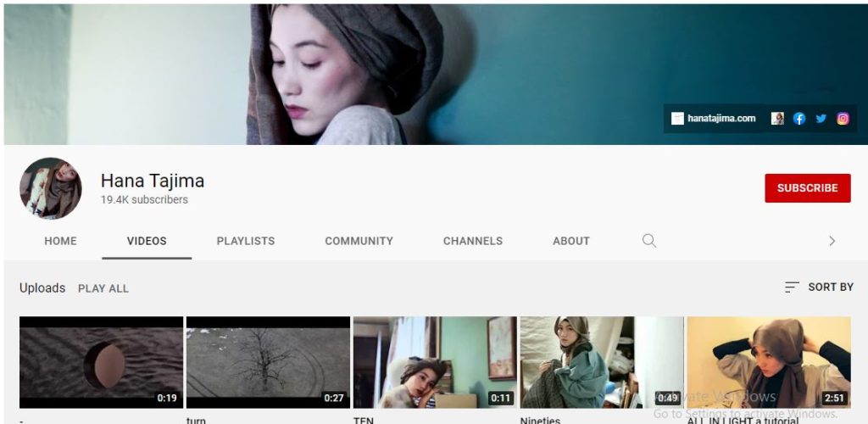The image size is (868, 424).
Task: Switch to the Community tab
Action: [x=359, y=241]
